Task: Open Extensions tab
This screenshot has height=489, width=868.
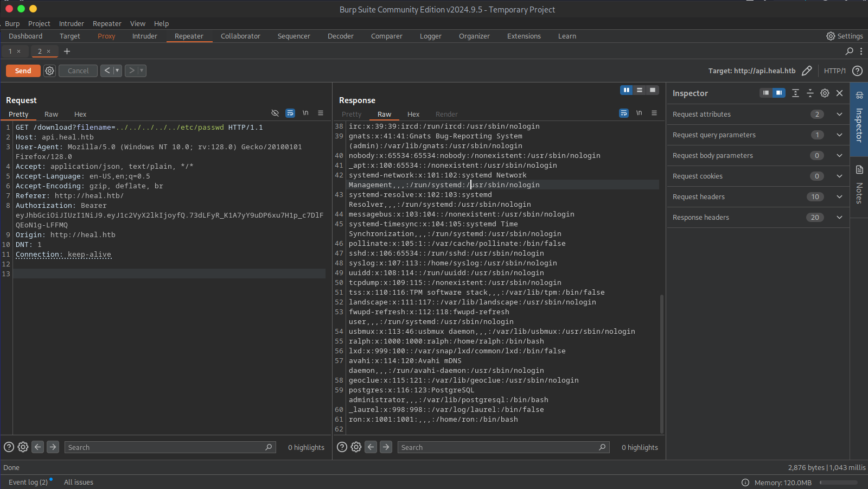Action: tap(524, 36)
